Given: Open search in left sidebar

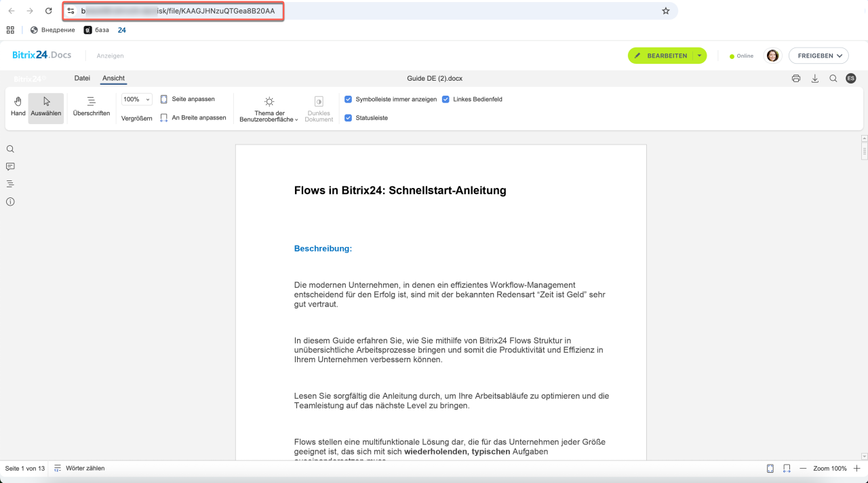Looking at the screenshot, I should tap(10, 149).
